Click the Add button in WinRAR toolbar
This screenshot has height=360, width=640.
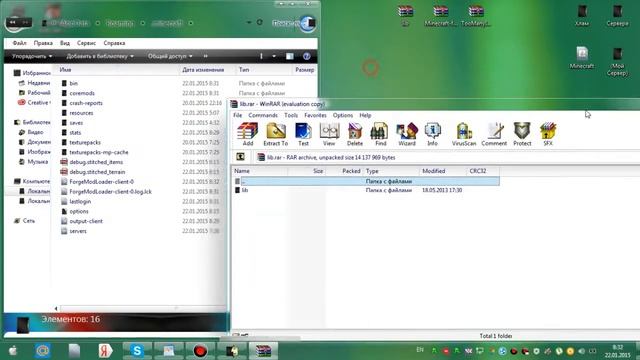(x=248, y=134)
